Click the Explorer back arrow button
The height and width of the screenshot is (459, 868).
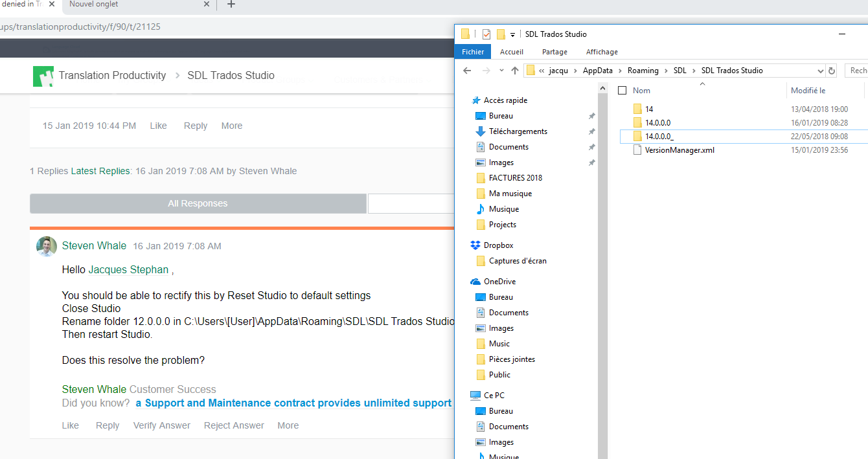coord(467,71)
